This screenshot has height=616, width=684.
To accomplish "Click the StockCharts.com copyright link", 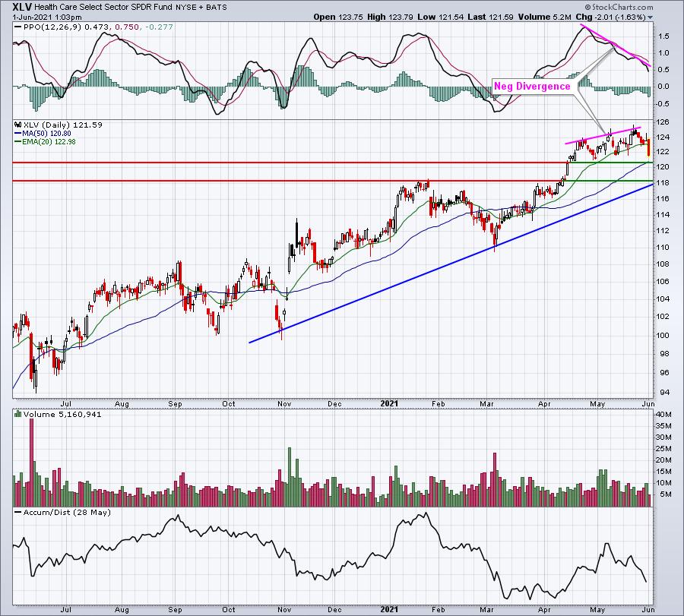I will tap(619, 7).
